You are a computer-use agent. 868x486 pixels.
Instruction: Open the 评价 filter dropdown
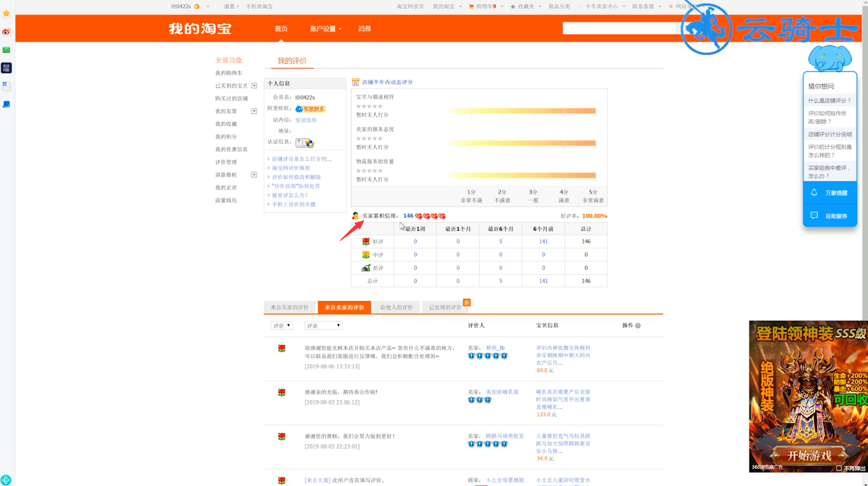click(282, 326)
